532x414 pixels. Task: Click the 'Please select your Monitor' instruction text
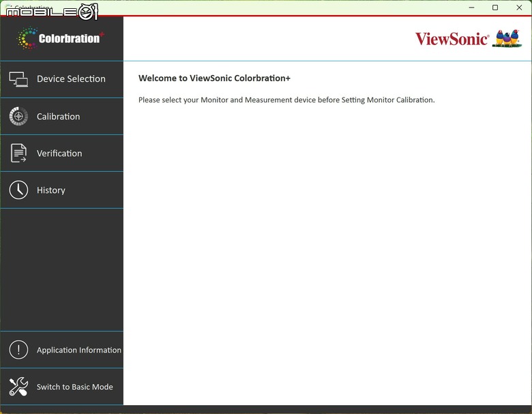pyautogui.click(x=286, y=100)
